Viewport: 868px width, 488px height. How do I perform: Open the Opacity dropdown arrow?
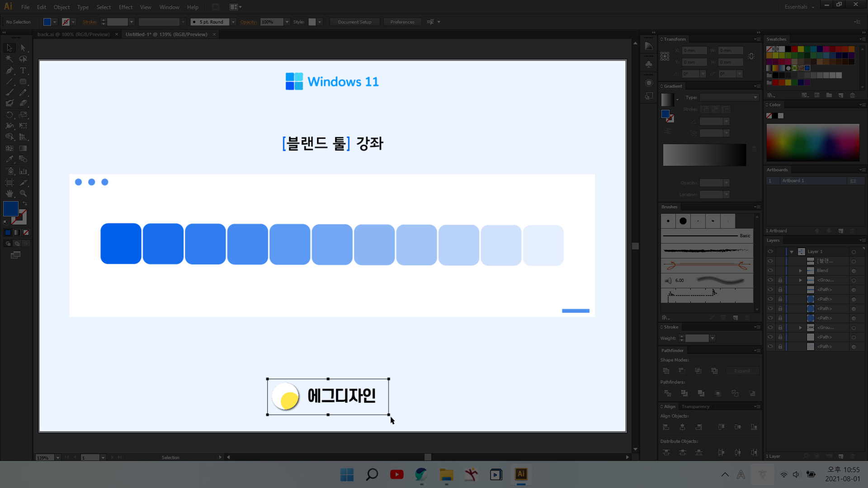pos(287,22)
